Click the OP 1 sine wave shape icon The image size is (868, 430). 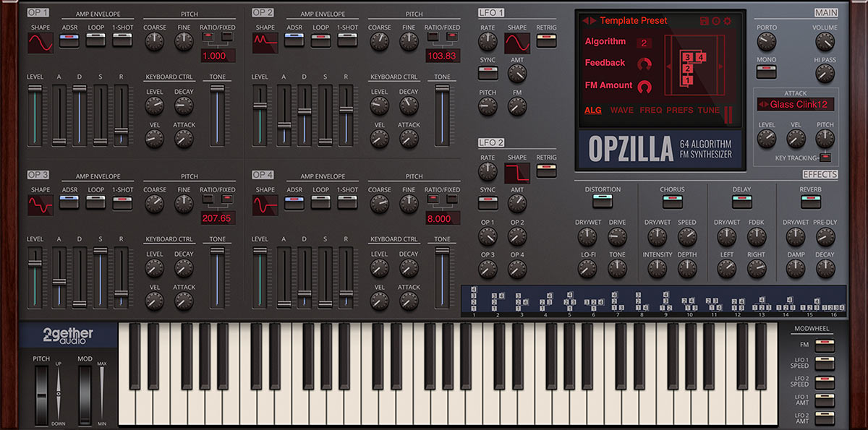coord(41,43)
